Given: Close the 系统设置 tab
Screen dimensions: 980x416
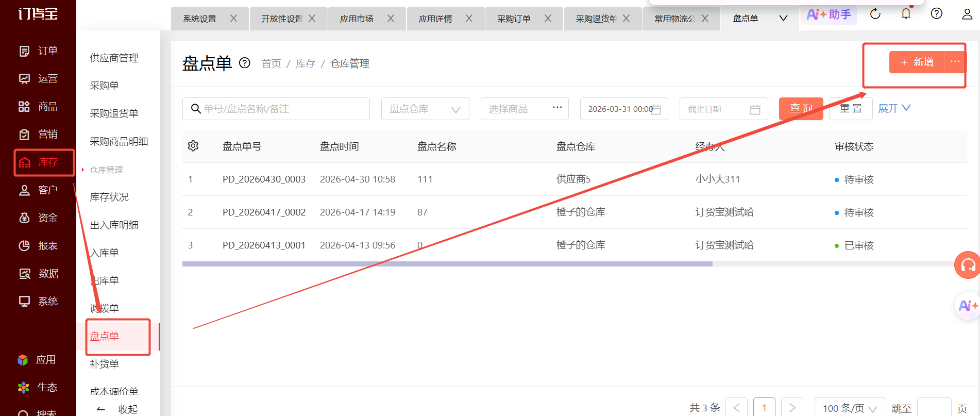Looking at the screenshot, I should (x=233, y=19).
